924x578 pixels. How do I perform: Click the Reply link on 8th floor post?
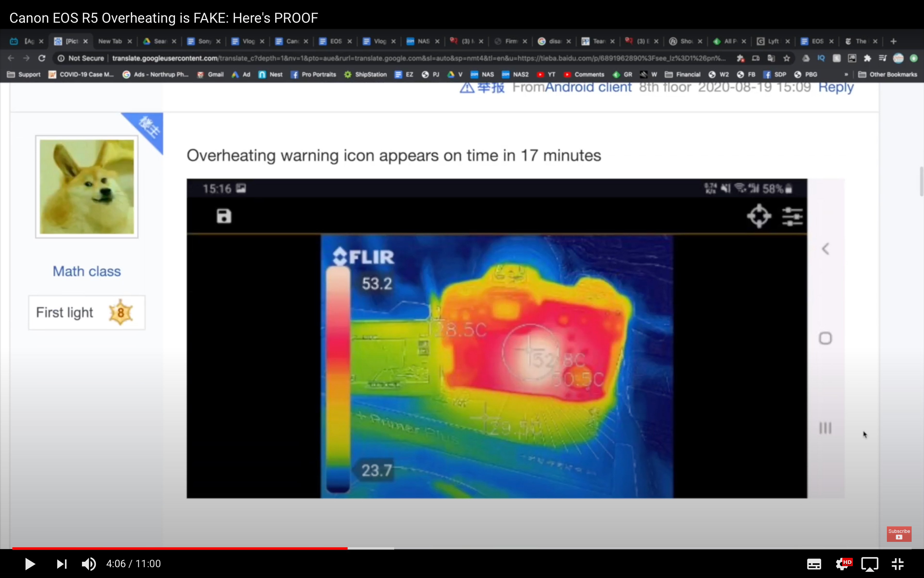836,87
